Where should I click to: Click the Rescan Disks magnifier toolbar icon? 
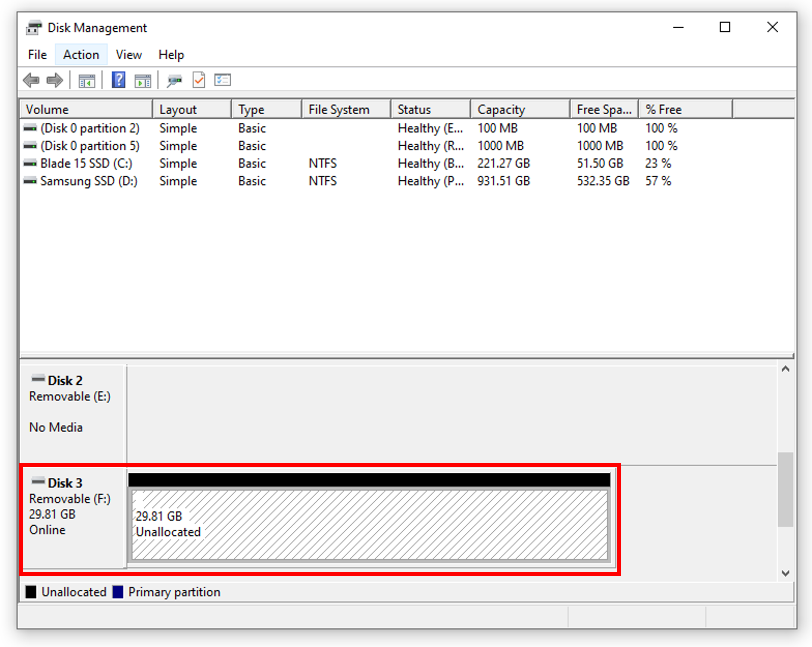[175, 80]
